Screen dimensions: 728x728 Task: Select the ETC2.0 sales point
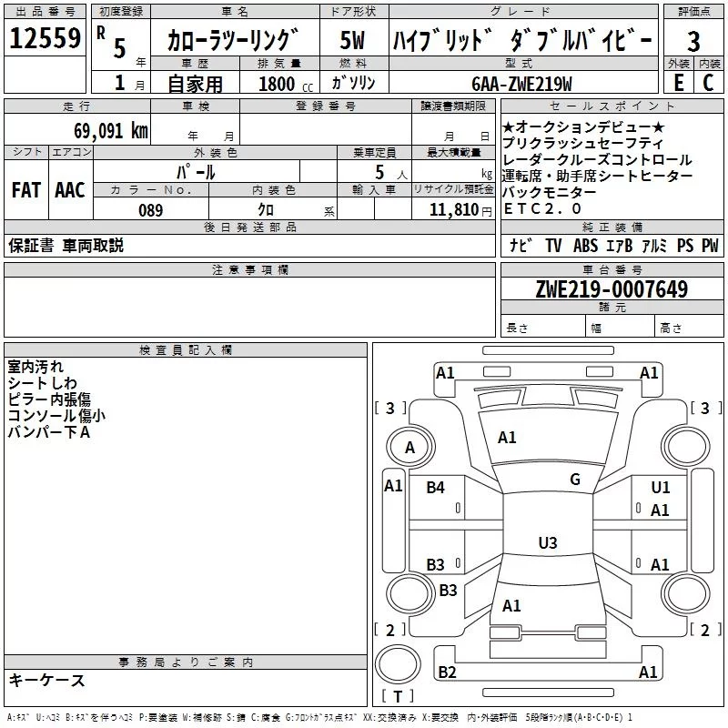(542, 208)
